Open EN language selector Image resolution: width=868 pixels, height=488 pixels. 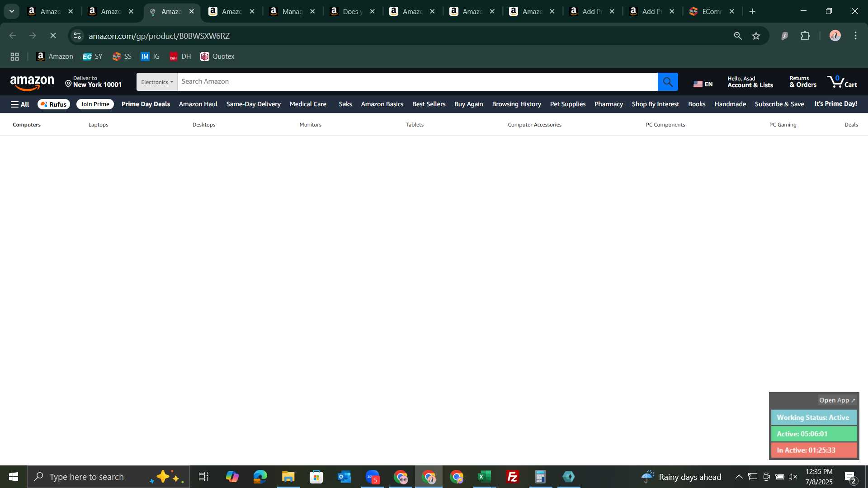click(x=703, y=84)
